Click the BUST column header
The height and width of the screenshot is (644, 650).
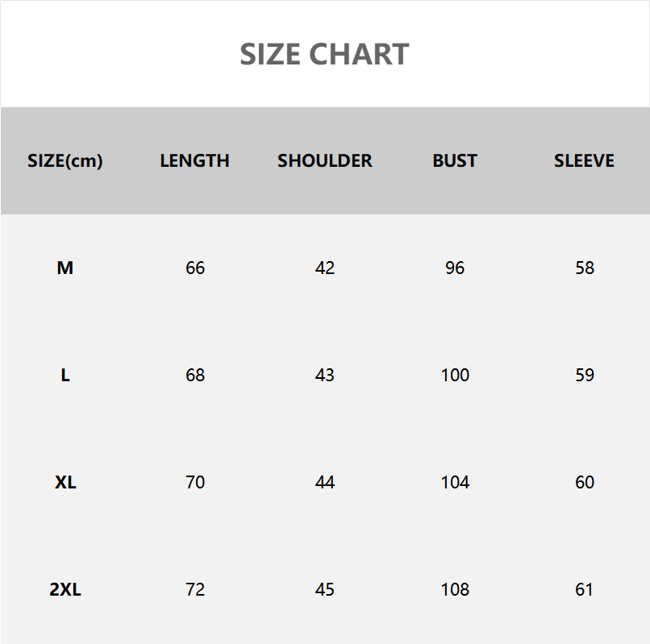[455, 160]
